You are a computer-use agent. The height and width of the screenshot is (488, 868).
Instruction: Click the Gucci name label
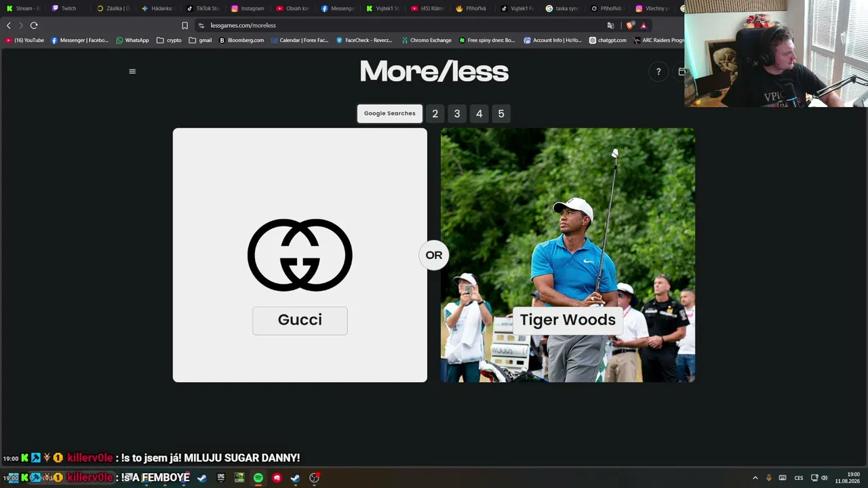[x=300, y=320]
